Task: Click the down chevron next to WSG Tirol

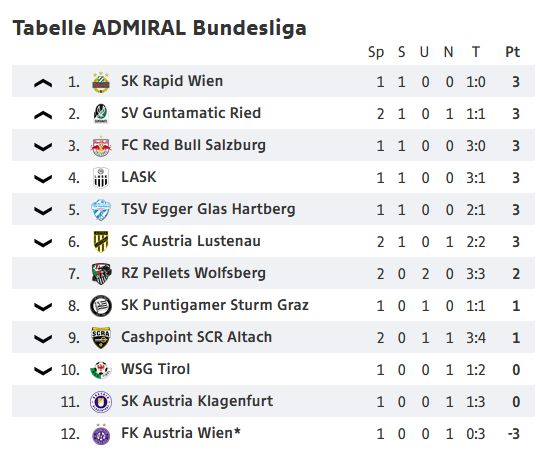Action: (43, 371)
